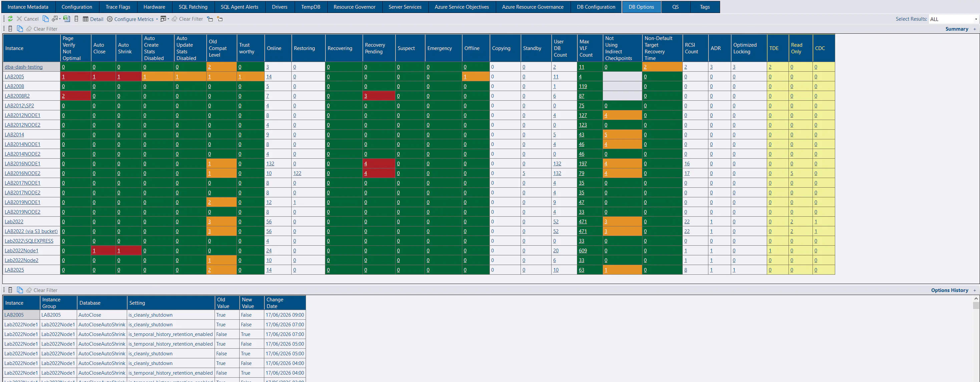The image size is (980, 382).
Task: Expand the Options History plus button
Action: pos(974,290)
